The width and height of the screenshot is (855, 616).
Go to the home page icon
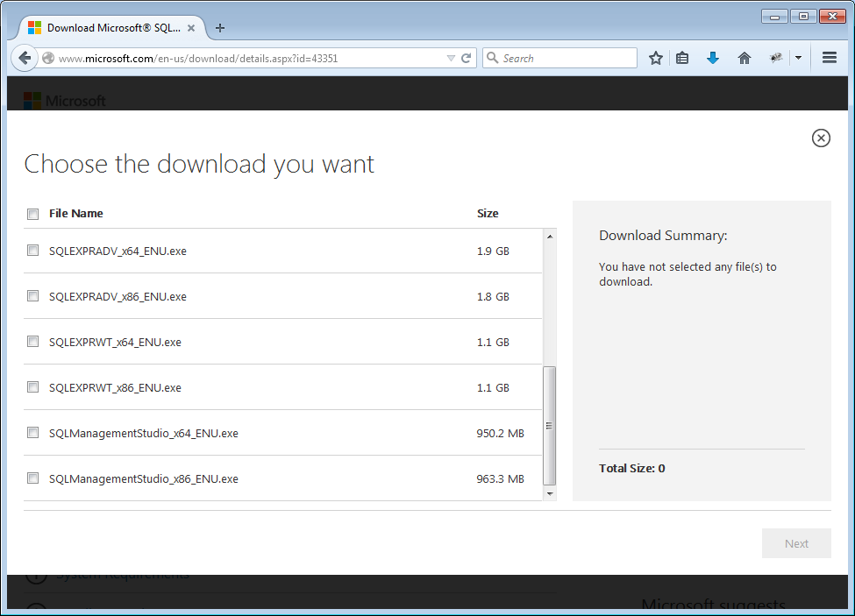coord(745,59)
